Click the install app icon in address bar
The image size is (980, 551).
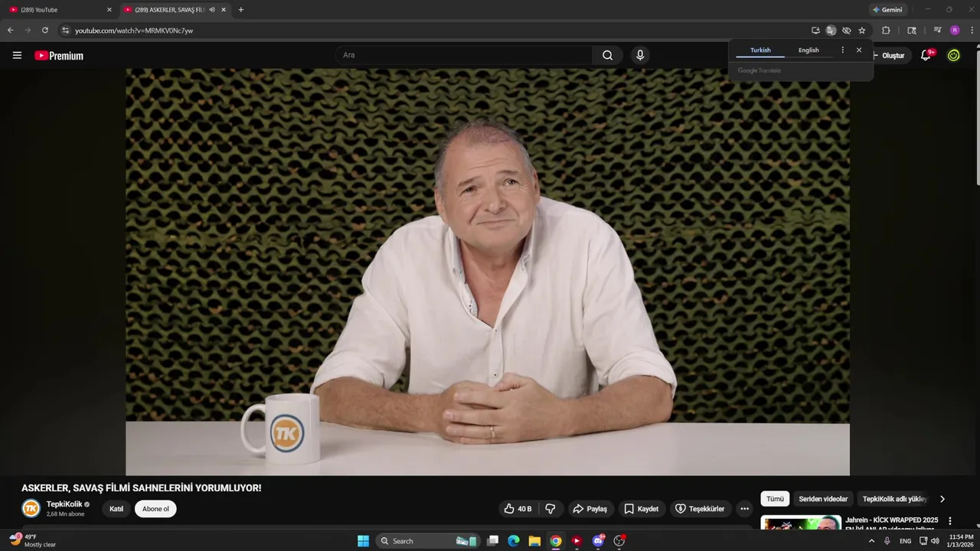pos(815,31)
